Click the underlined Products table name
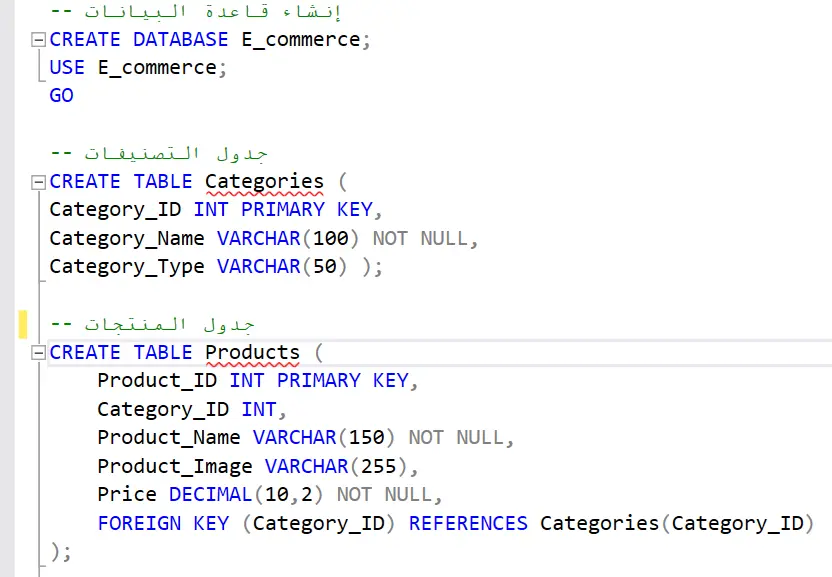Image resolution: width=832 pixels, height=577 pixels. pos(253,353)
